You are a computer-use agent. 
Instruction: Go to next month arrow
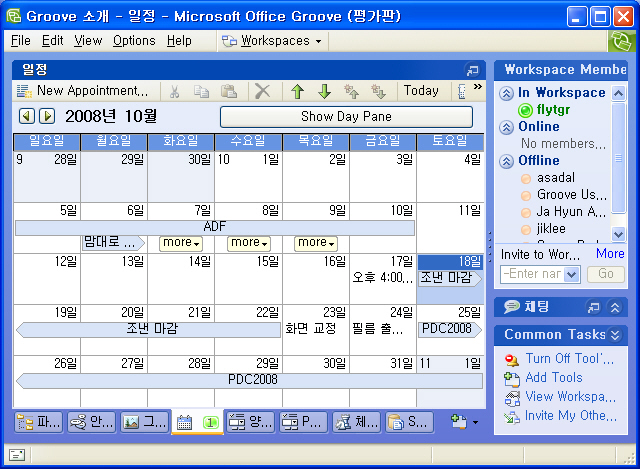point(47,116)
